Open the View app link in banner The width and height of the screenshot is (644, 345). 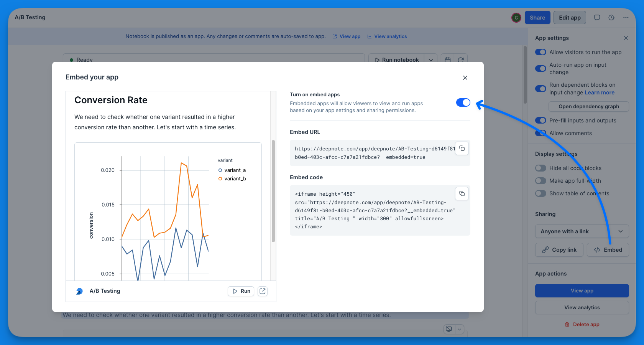346,36
